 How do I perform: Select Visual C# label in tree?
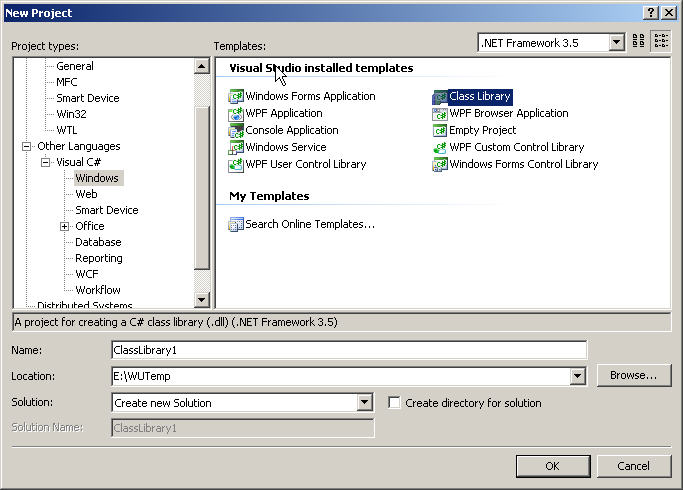(78, 162)
